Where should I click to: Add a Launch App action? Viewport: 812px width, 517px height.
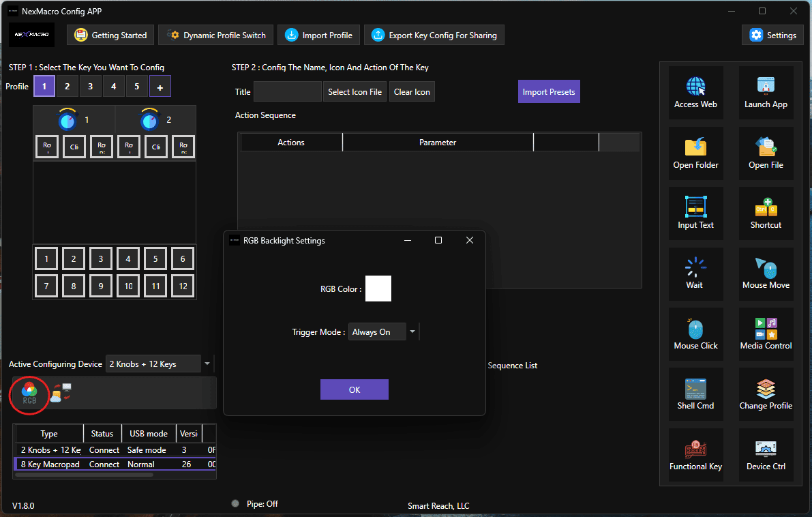[766, 93]
